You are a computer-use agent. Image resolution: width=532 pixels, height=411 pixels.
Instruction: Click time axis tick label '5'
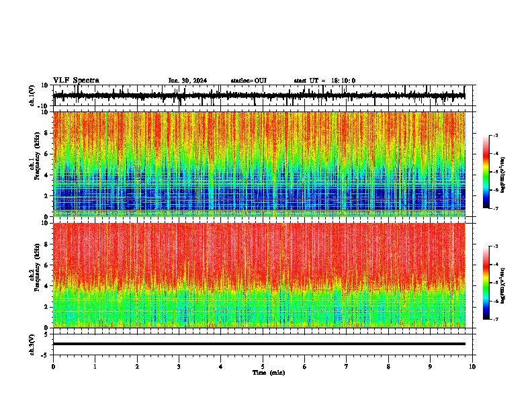[x=263, y=367]
